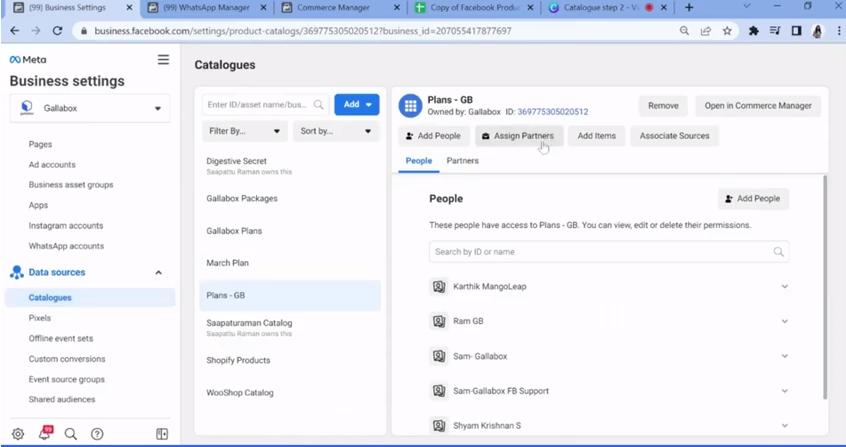Expand Sam- Gallabox permissions chevron

(x=784, y=356)
